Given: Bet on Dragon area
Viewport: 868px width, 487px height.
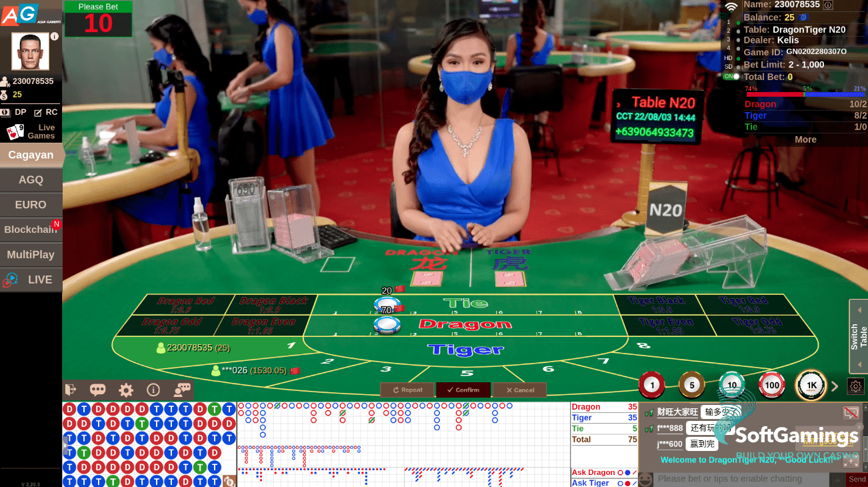Looking at the screenshot, I should (x=465, y=324).
